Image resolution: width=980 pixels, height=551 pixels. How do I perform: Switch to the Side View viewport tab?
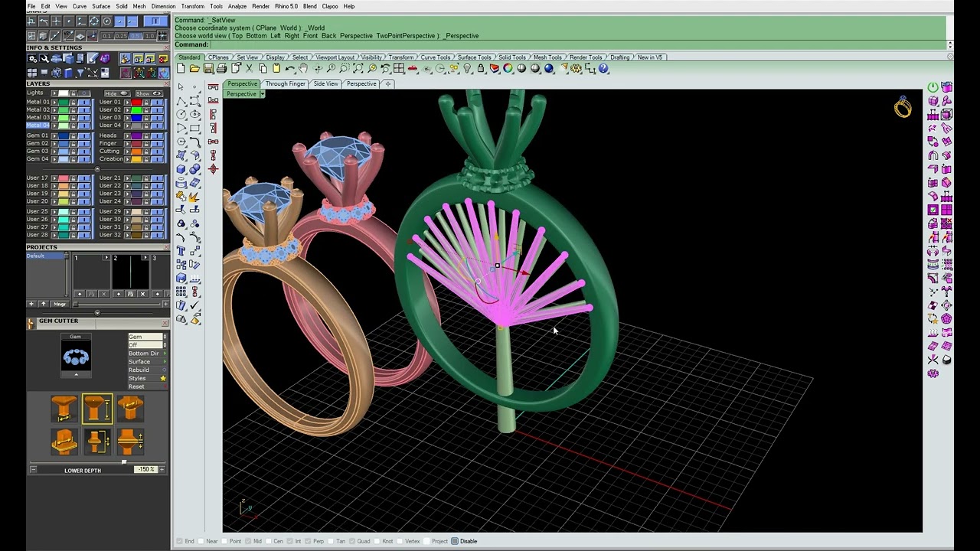(x=325, y=84)
